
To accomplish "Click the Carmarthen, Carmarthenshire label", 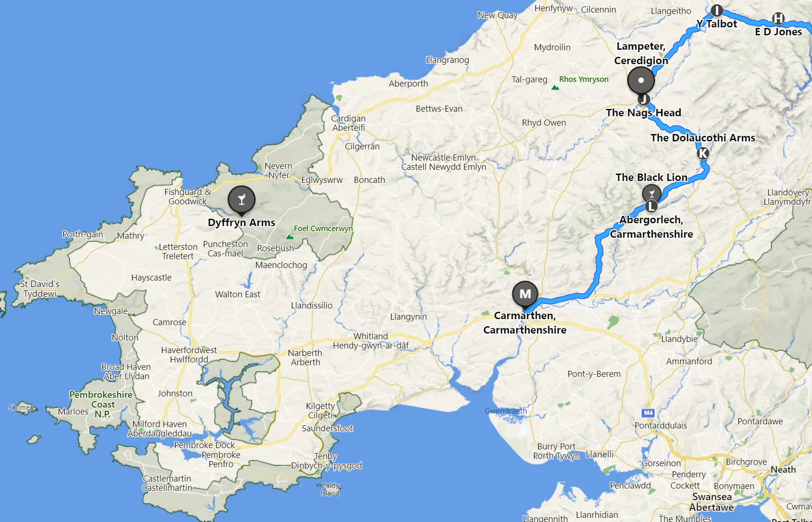I will tap(525, 323).
